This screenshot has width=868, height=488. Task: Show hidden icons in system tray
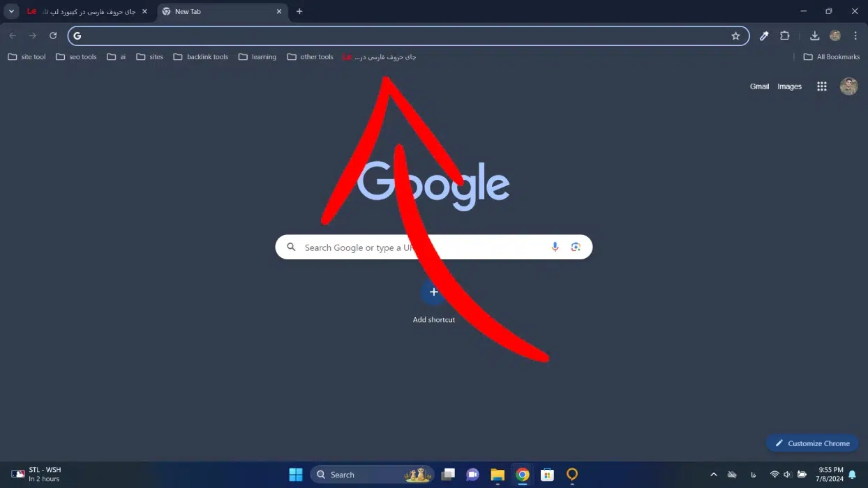pos(713,475)
